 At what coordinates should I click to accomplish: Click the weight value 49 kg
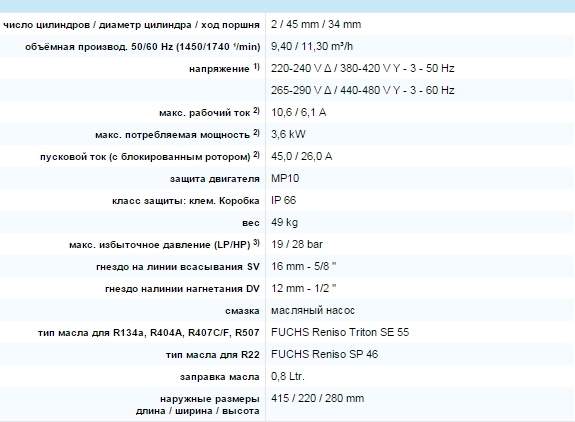pos(285,223)
